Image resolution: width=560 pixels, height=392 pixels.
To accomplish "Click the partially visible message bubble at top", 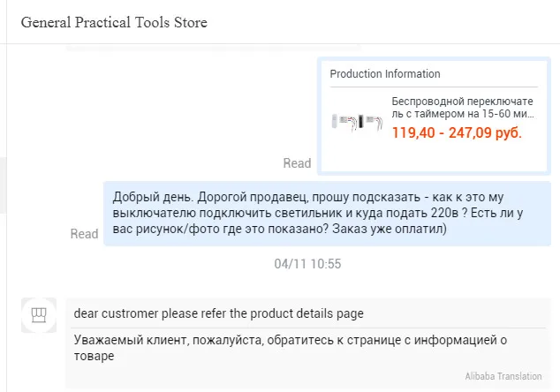I will click(213, 44).
